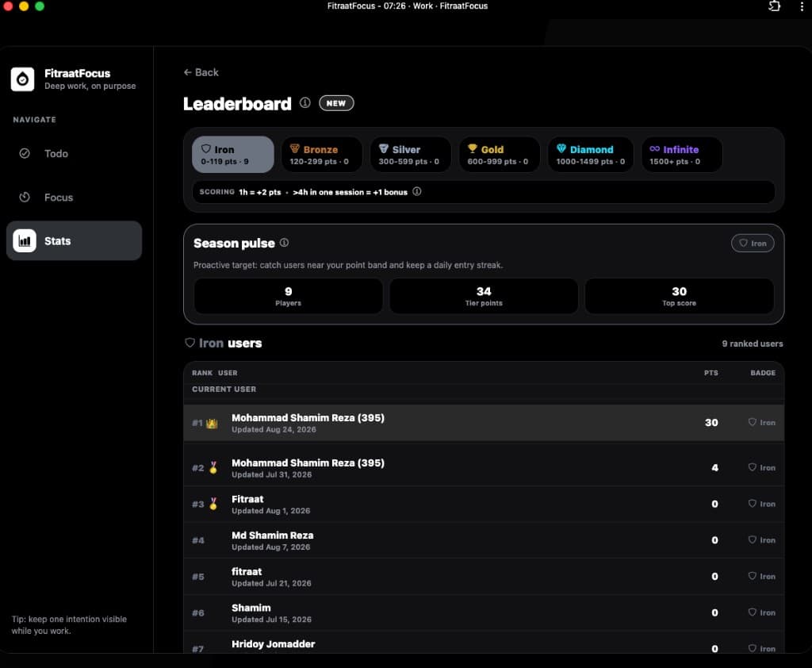Select Stats in the sidebar
The height and width of the screenshot is (668, 812).
74,241
